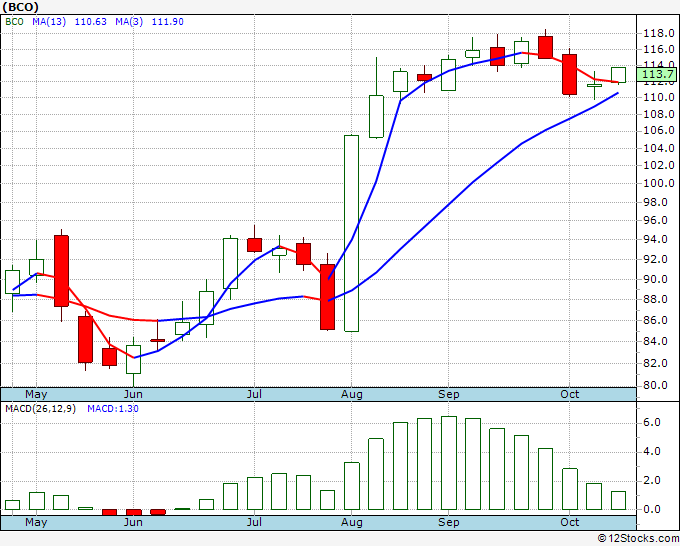Click the current price tag 113.7
680x546 pixels.
pyautogui.click(x=658, y=74)
